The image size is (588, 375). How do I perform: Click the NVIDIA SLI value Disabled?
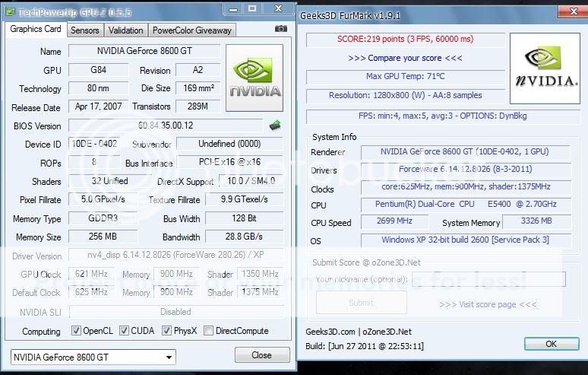pos(175,312)
